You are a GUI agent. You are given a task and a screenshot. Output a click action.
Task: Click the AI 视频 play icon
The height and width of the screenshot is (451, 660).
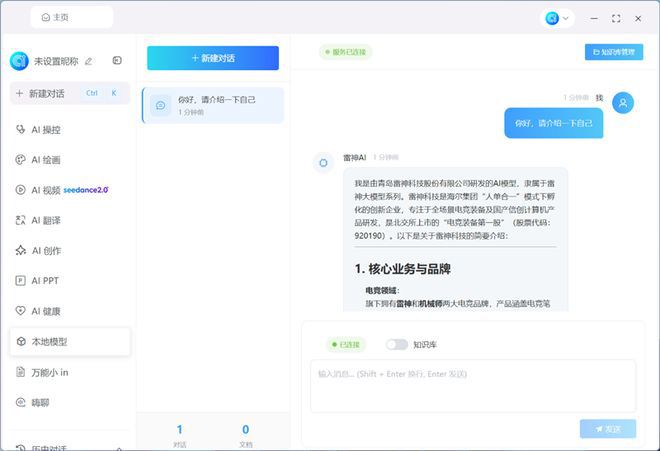(x=20, y=189)
